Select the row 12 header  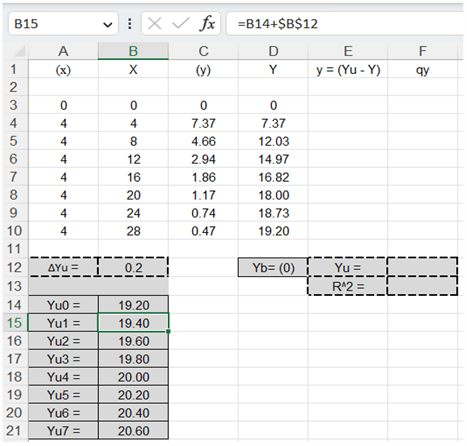point(14,267)
